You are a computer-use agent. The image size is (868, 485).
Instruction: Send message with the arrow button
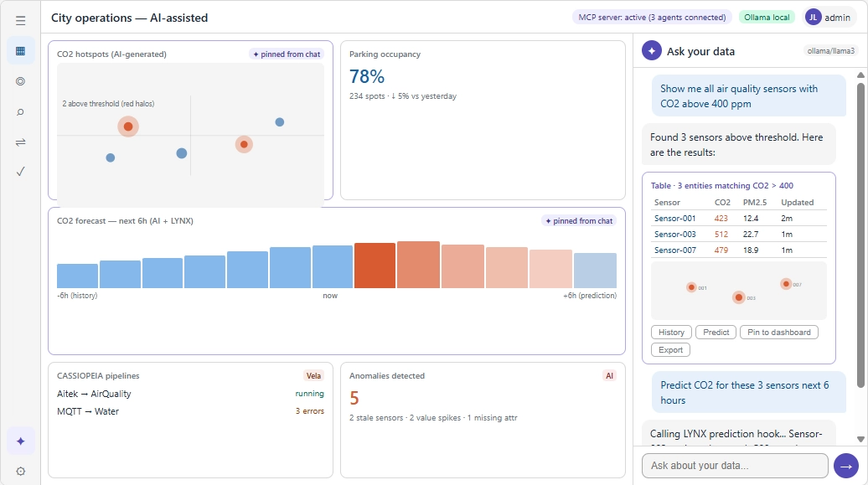(x=846, y=466)
